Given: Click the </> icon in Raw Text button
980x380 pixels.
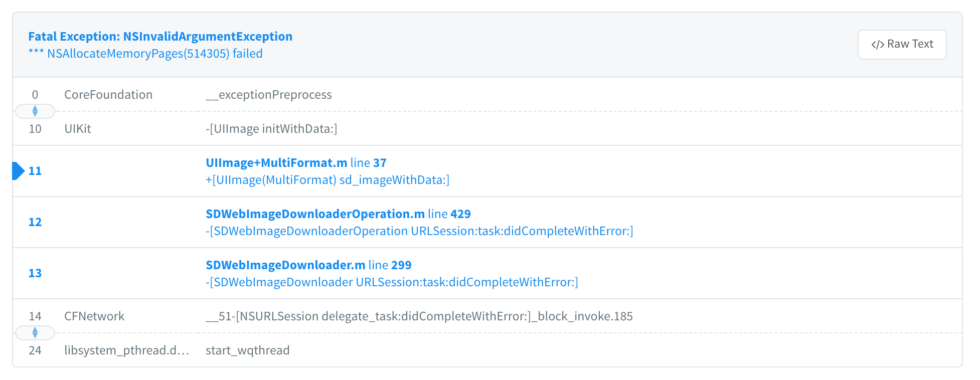Looking at the screenshot, I should pos(878,44).
